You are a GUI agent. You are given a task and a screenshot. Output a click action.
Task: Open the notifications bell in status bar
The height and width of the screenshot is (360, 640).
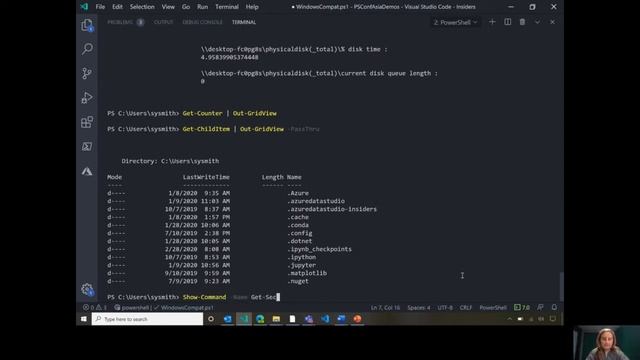tap(554, 307)
